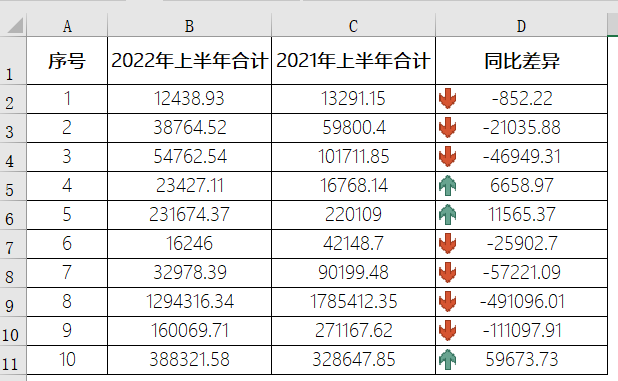Viewport: 618px width, 381px height.
Task: Click the Select All corner triangle
Action: [x=15, y=26]
